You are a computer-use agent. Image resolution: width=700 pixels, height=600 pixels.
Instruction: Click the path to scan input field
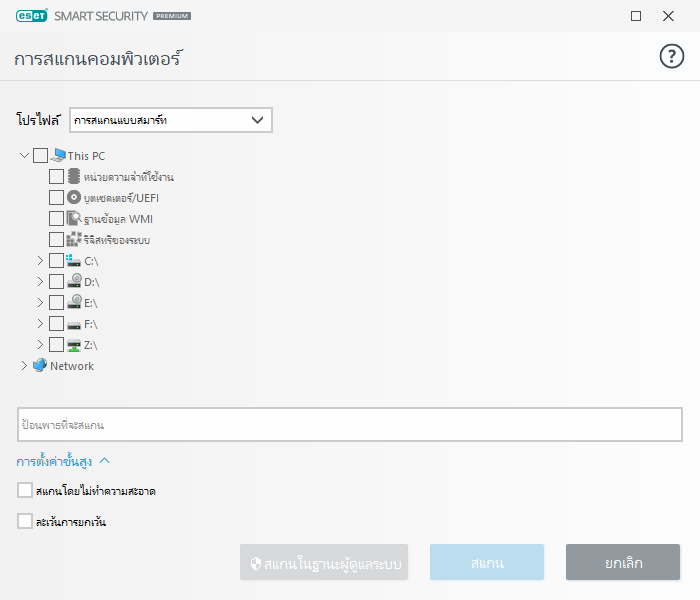[350, 425]
